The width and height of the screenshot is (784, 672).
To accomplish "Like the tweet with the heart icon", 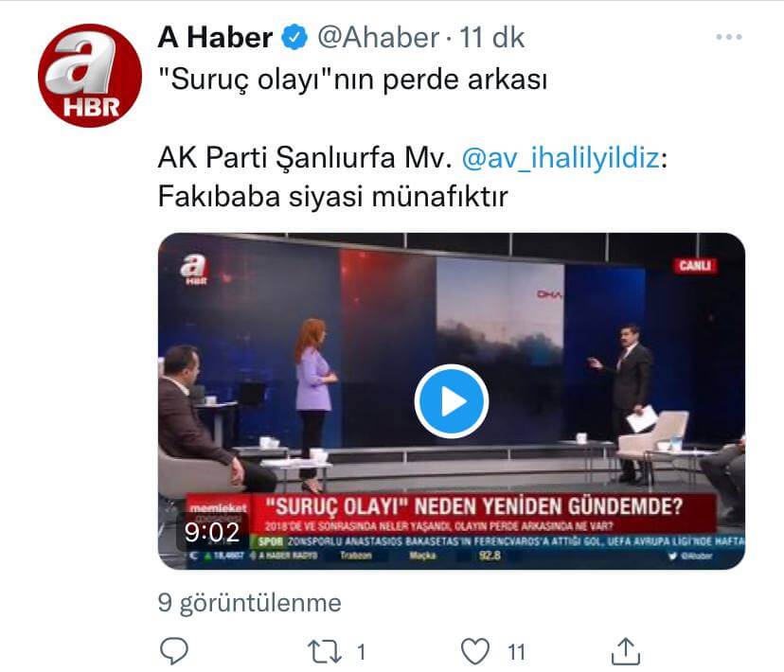I will [x=475, y=651].
